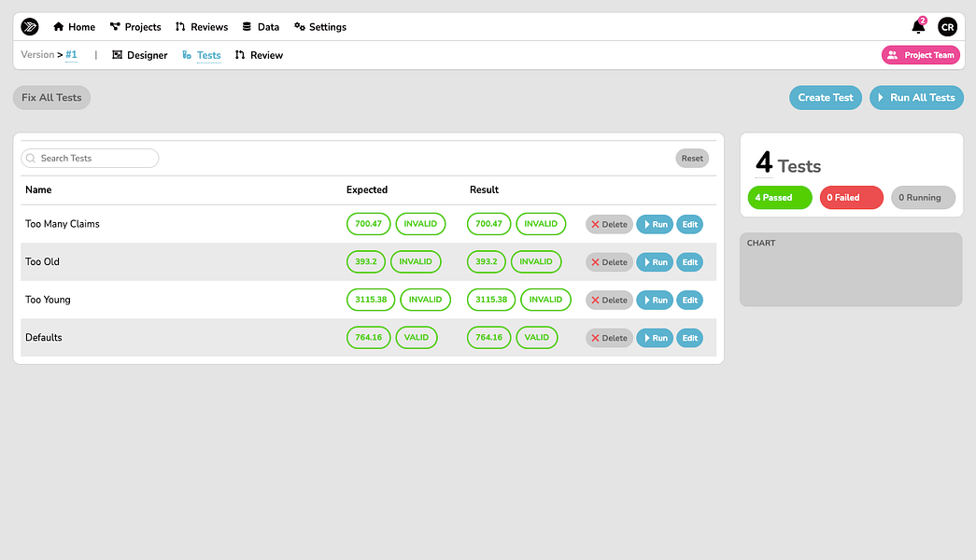Click result INVALID badge for Too Old
Screen dimensions: 976x560
[536, 262]
